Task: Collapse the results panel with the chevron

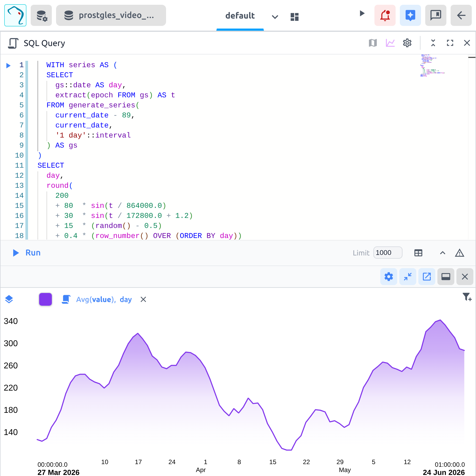Action: coord(443,253)
